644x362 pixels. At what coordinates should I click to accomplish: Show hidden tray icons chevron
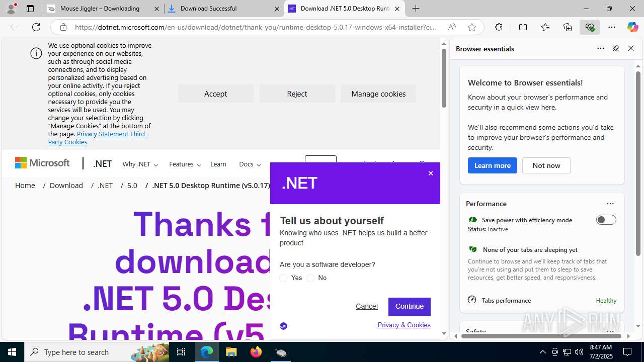point(542,352)
